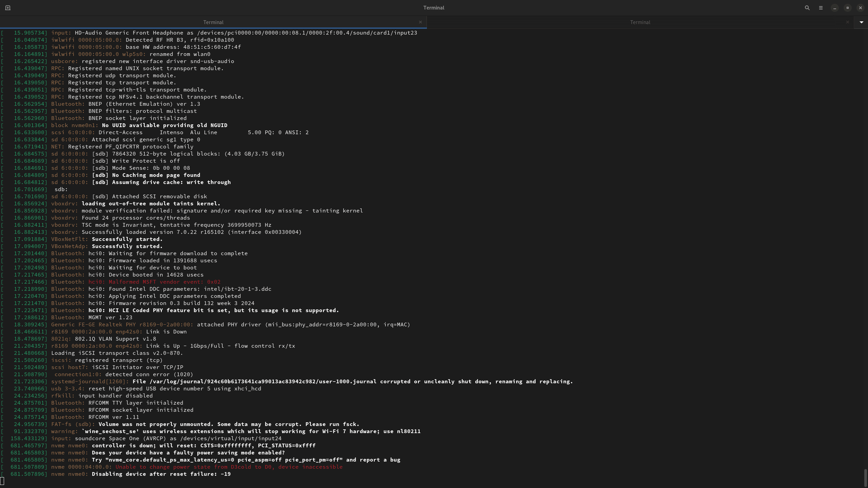Image resolution: width=868 pixels, height=488 pixels.
Task: Click the red Malformed MSFT vendor line
Action: point(154,282)
